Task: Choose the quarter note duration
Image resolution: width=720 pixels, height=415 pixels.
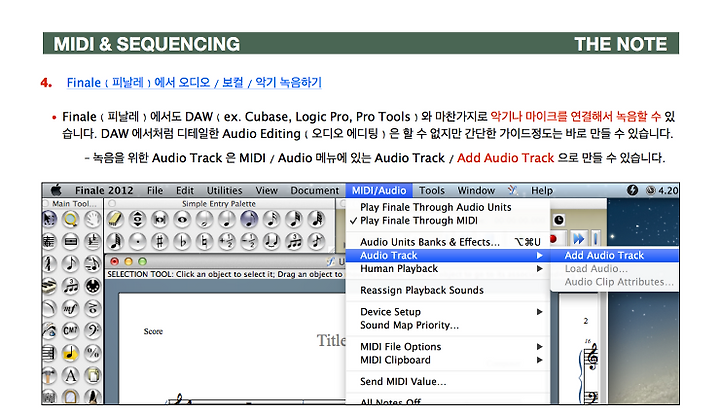Action: click(x=226, y=219)
